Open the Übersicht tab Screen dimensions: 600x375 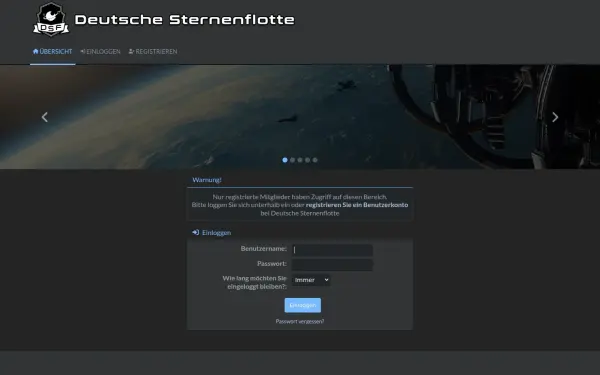pos(52,51)
